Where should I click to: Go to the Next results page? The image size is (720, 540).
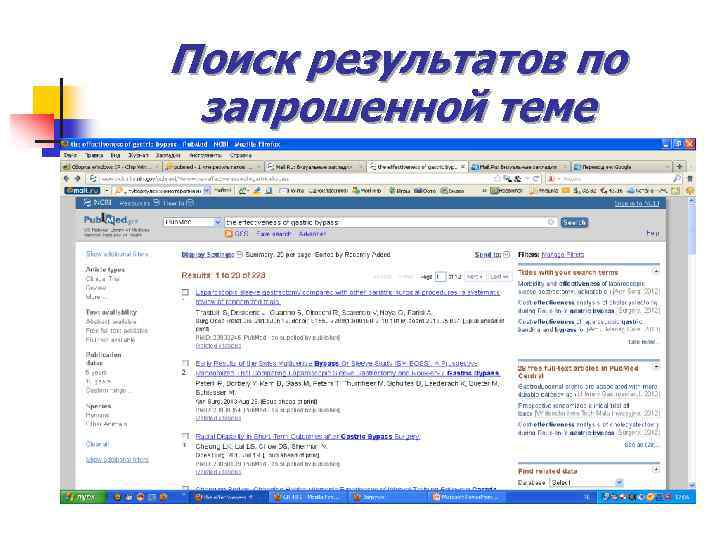click(x=473, y=276)
